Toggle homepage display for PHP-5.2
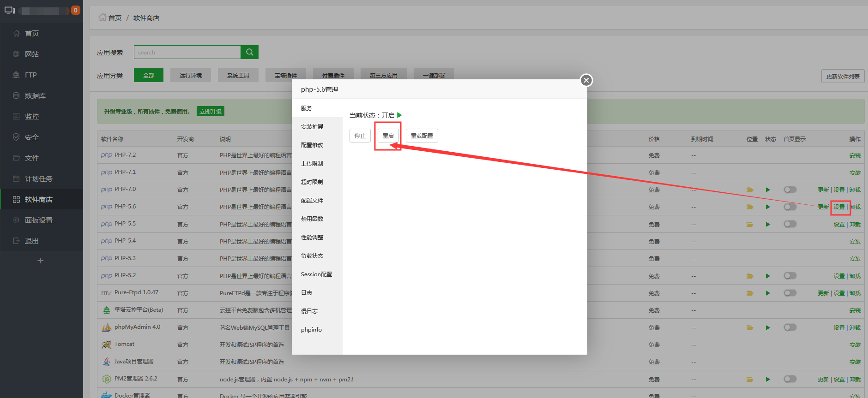The width and height of the screenshot is (868, 398). [790, 276]
